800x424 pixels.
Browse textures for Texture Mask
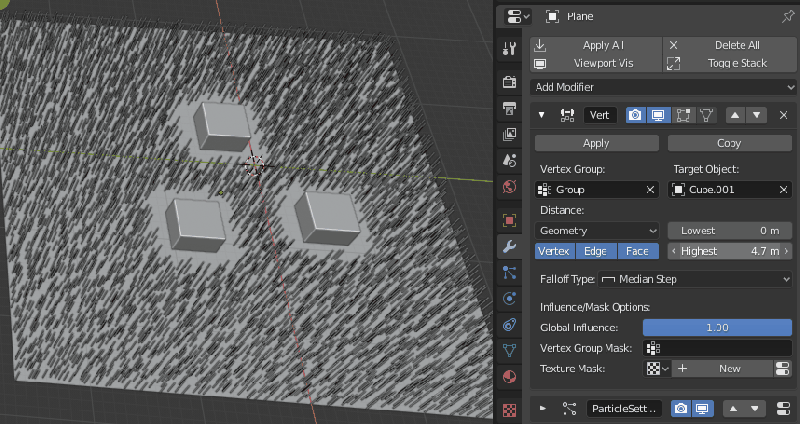[657, 368]
